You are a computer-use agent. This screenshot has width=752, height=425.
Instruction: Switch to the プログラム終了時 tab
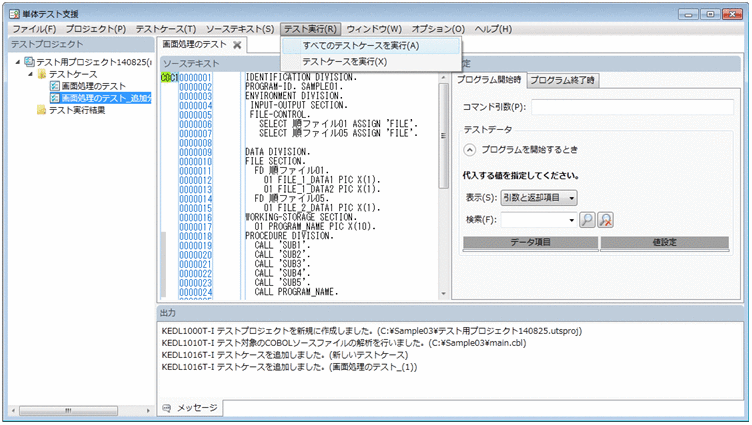pos(562,81)
